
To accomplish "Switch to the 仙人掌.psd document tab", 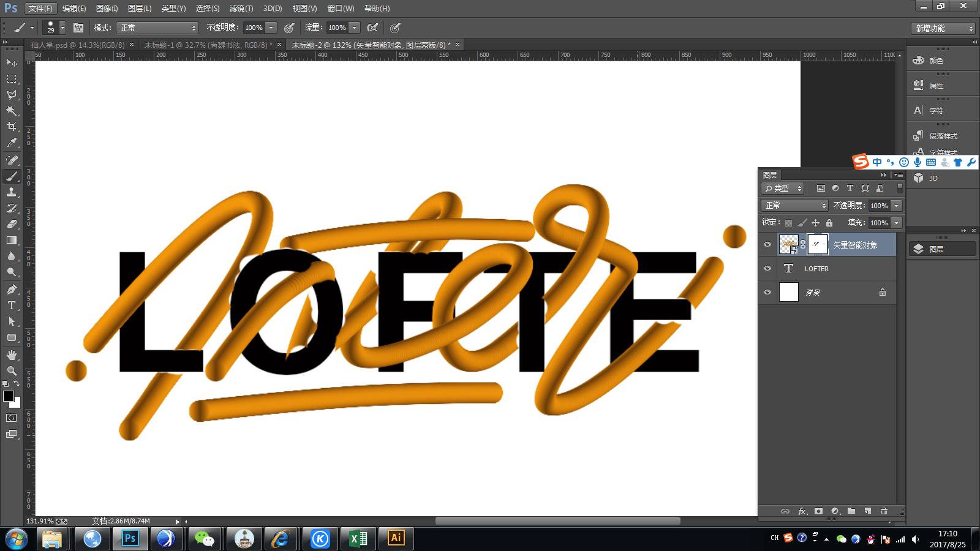I will click(x=78, y=45).
